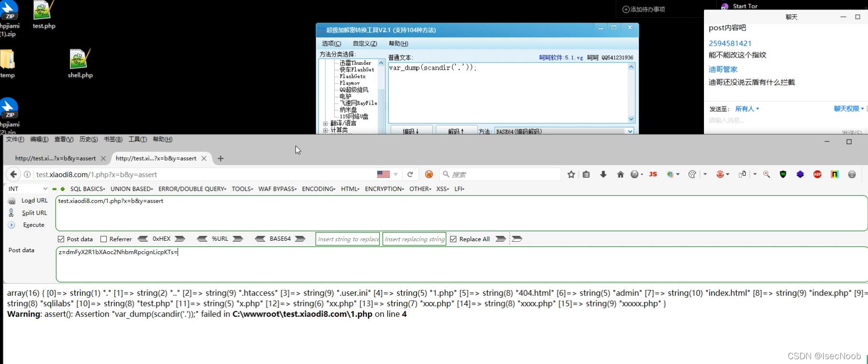The width and height of the screenshot is (868, 364).
Task: Open the 文件(F) browser menu
Action: tap(15, 139)
